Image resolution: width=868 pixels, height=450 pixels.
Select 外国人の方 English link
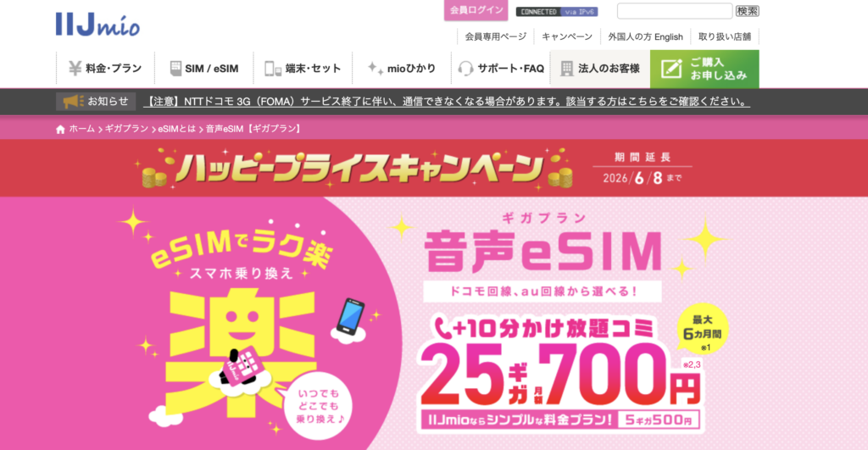(645, 36)
